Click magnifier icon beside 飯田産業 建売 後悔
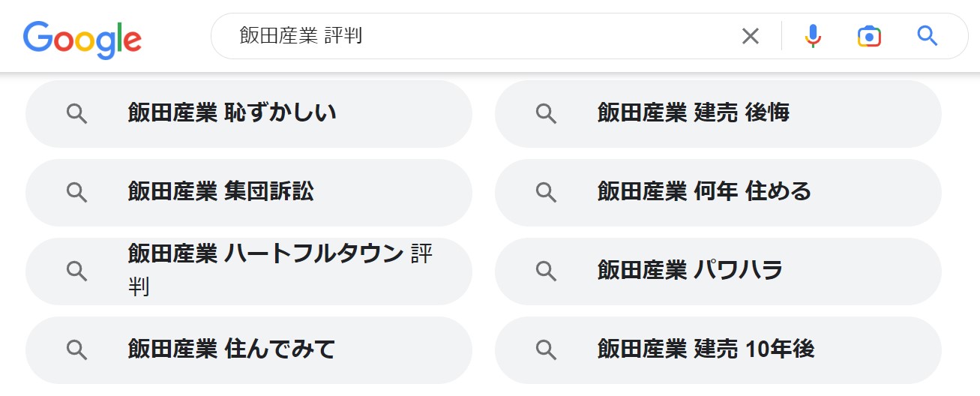This screenshot has height=396, width=980. 546,114
